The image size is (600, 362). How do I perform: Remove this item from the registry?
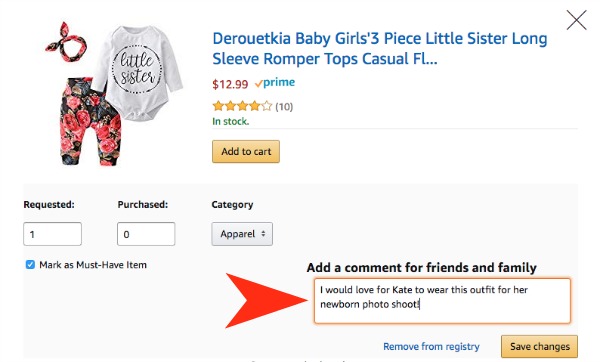coord(431,347)
